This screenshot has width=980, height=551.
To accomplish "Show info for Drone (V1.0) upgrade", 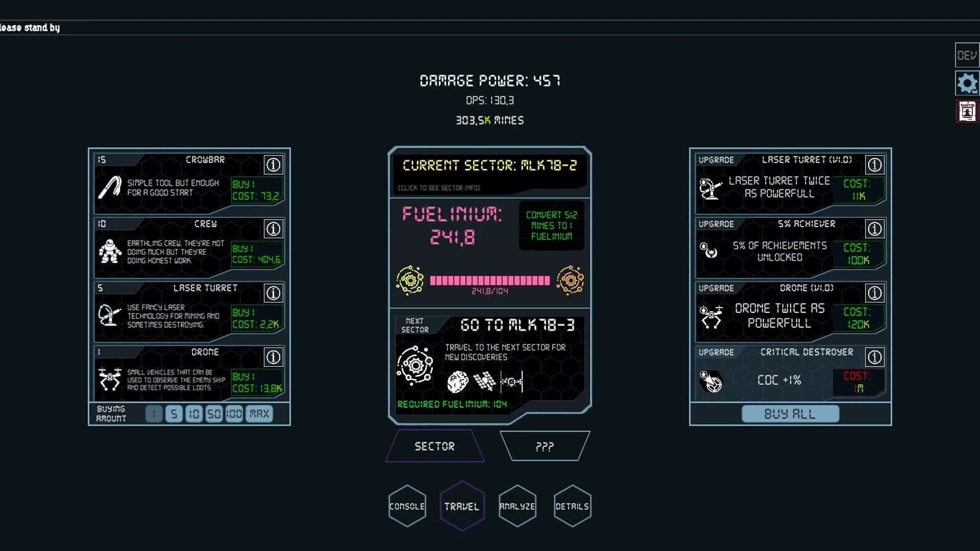I will point(874,293).
